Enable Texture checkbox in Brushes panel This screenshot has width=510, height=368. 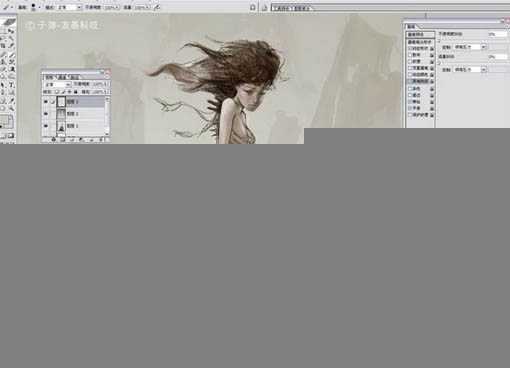(x=410, y=62)
